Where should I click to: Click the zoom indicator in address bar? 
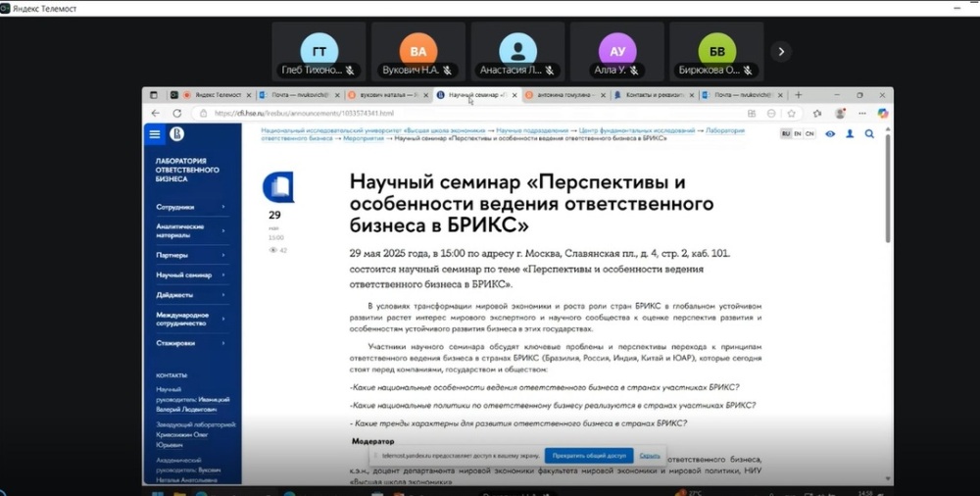coord(771,114)
